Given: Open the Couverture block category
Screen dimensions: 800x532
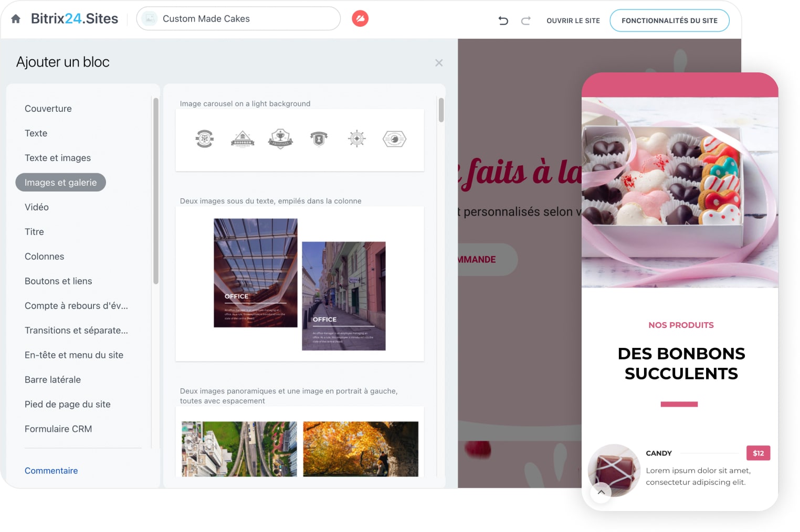Looking at the screenshot, I should click(x=48, y=109).
